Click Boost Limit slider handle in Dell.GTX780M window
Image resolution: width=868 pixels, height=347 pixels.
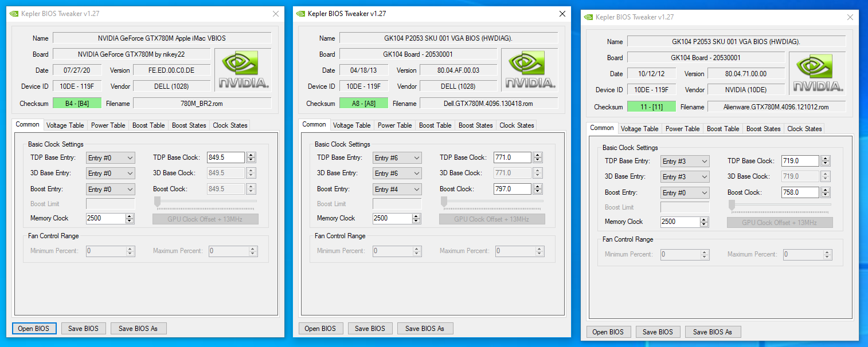point(443,202)
